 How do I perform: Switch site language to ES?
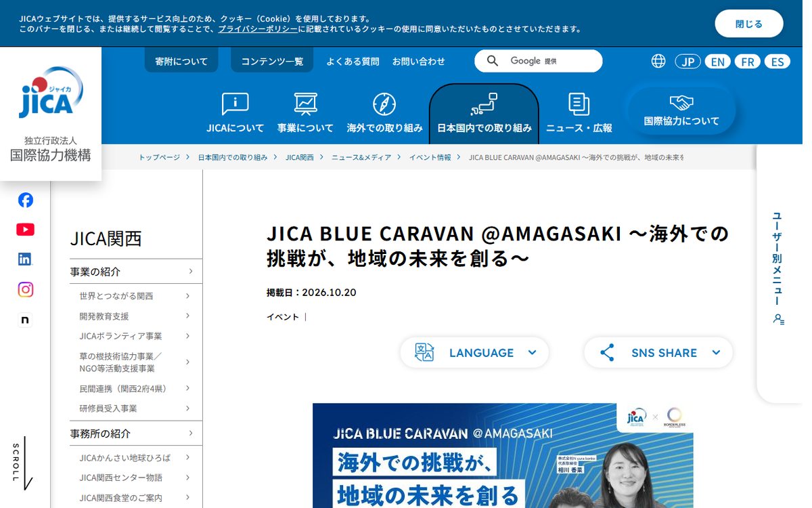coord(777,62)
